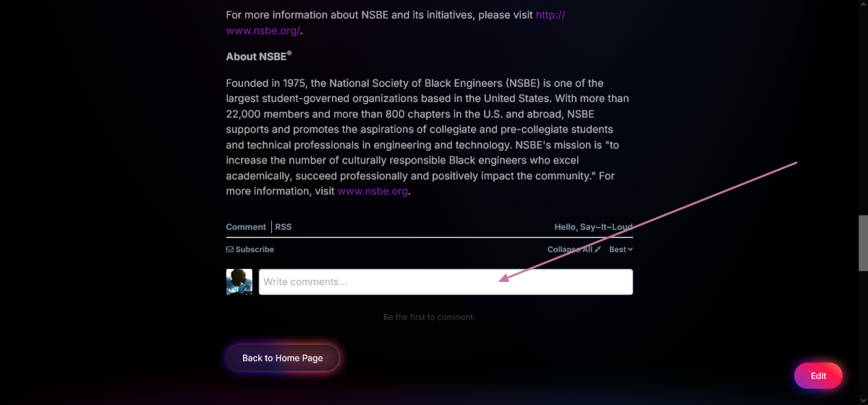
Task: Click the Hello, Say~It~Loud username
Action: pos(593,227)
